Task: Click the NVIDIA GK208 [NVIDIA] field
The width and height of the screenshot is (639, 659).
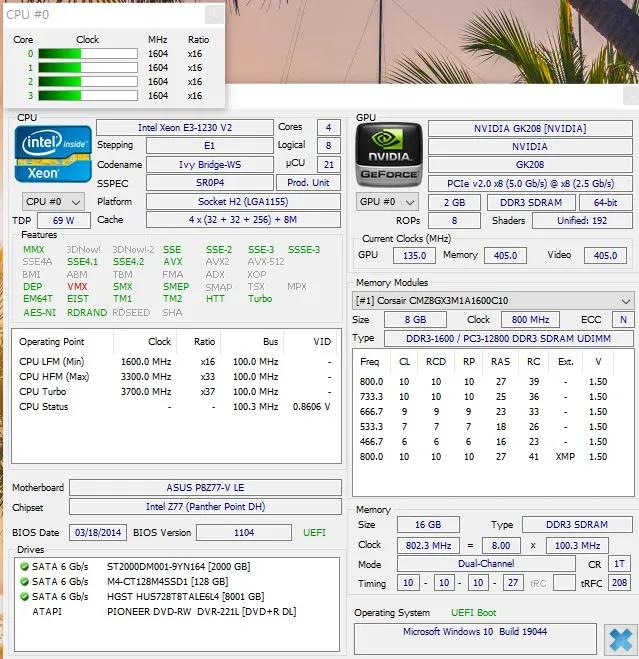Action: click(x=530, y=129)
